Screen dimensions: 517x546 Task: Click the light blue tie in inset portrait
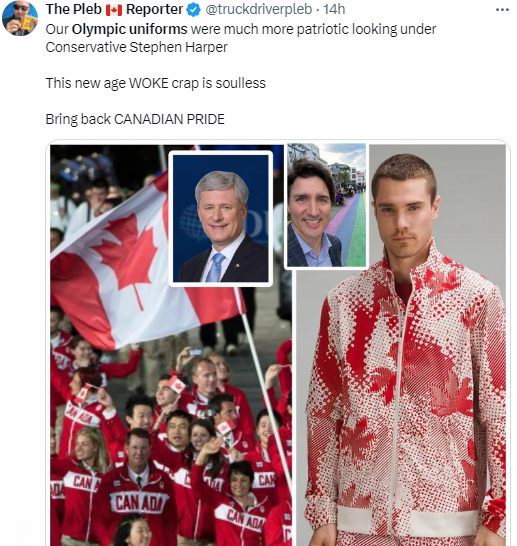click(215, 267)
